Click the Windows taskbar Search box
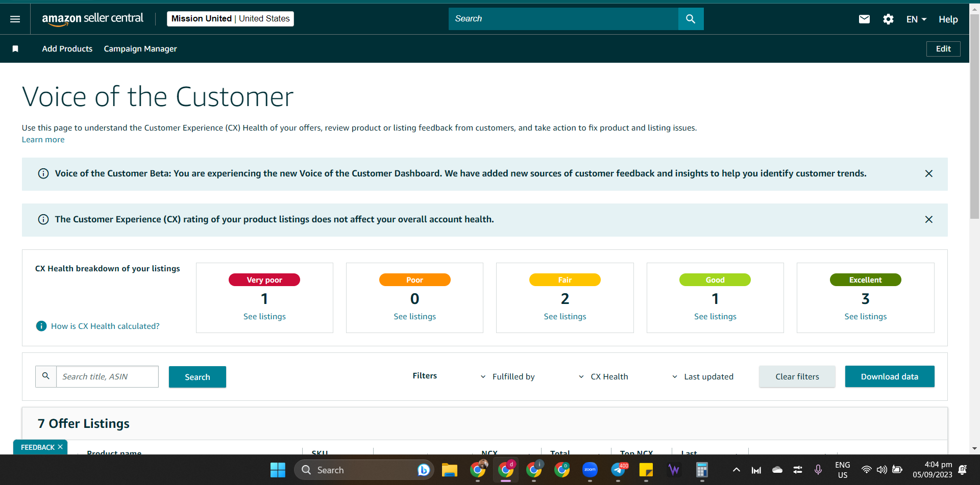 pyautogui.click(x=364, y=470)
